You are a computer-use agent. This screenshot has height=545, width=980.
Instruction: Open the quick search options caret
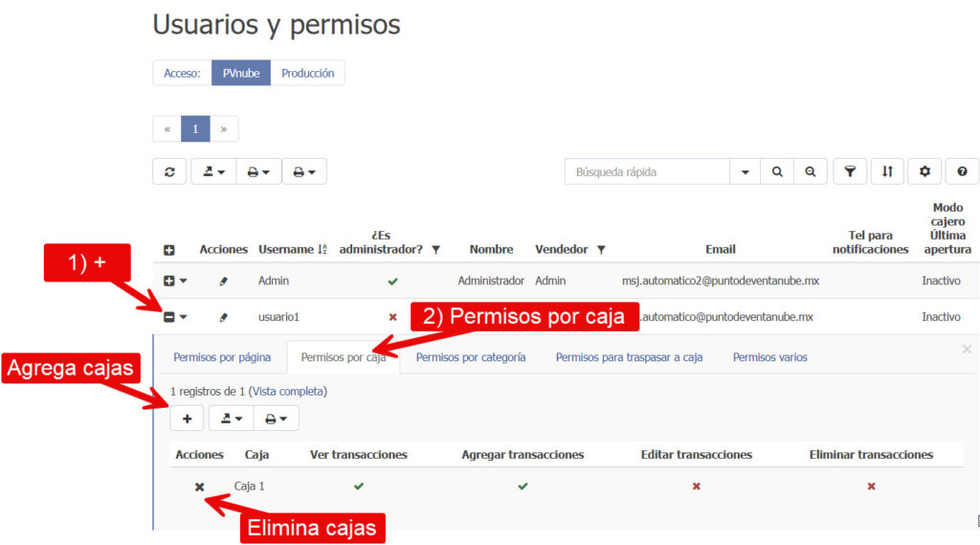745,171
